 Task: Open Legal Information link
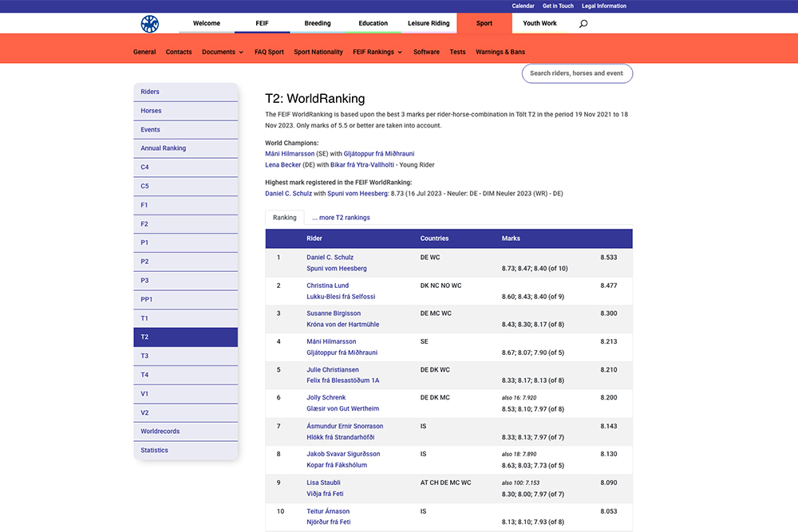click(x=604, y=6)
